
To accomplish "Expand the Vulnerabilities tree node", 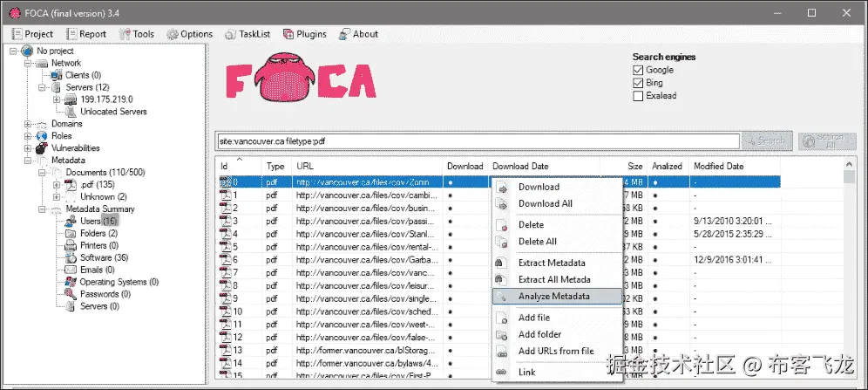I will [x=28, y=148].
